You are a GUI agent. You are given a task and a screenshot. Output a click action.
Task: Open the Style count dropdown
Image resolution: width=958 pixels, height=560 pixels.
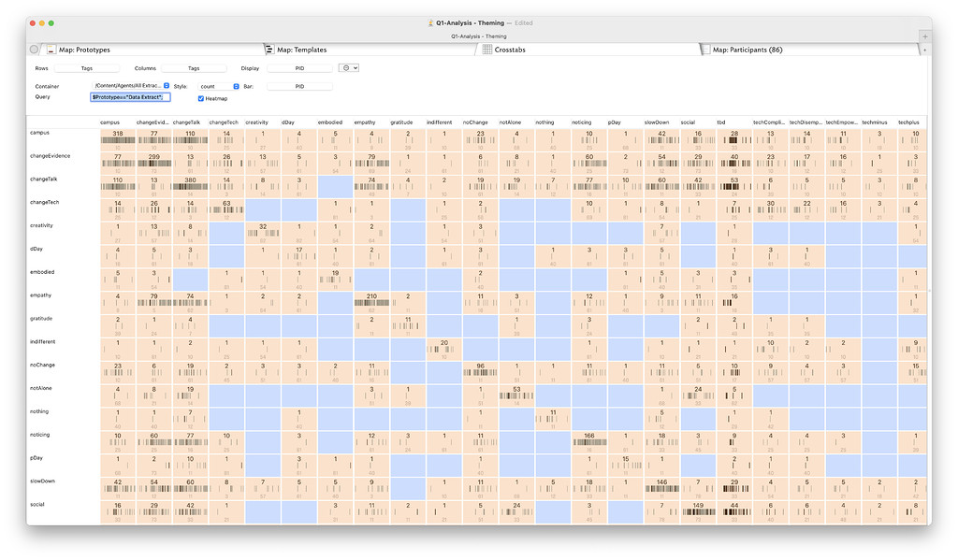tap(215, 85)
